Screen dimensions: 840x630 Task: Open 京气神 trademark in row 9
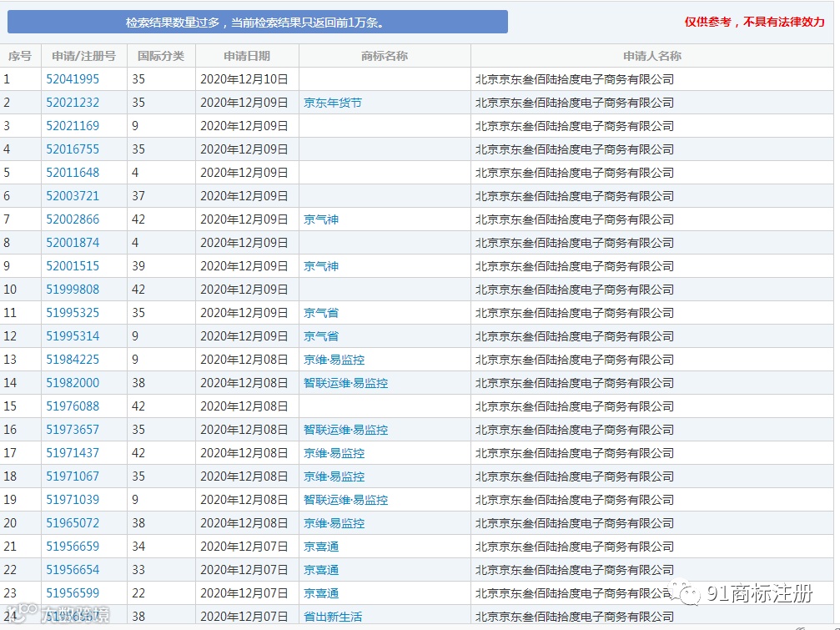point(321,266)
